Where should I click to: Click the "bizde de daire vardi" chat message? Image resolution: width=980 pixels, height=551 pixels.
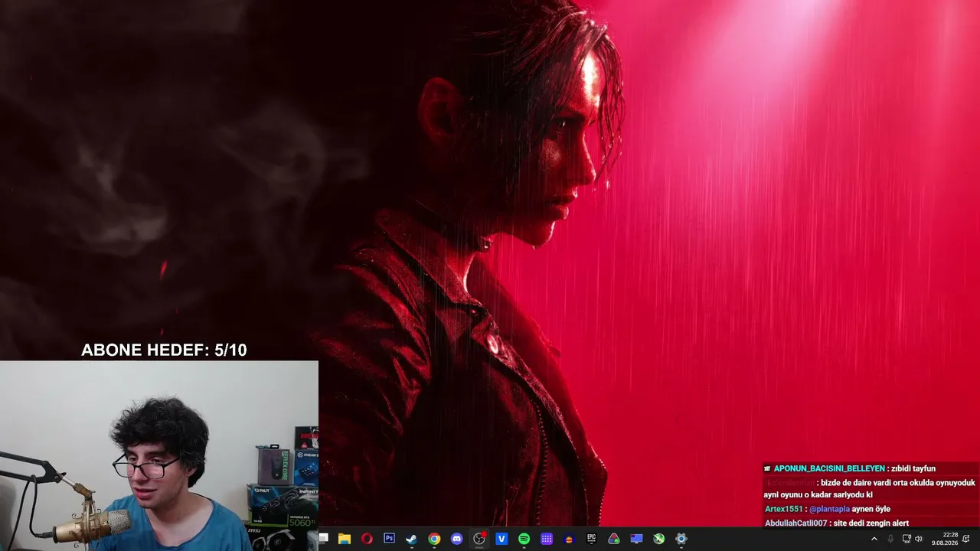tap(869, 489)
